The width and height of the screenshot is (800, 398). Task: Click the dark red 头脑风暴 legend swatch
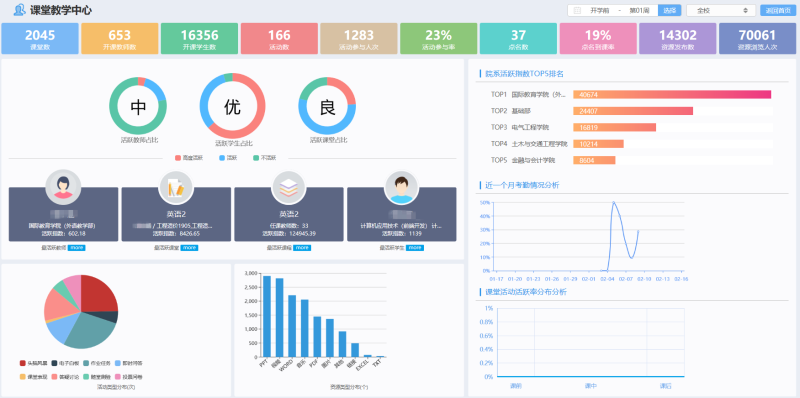point(22,363)
